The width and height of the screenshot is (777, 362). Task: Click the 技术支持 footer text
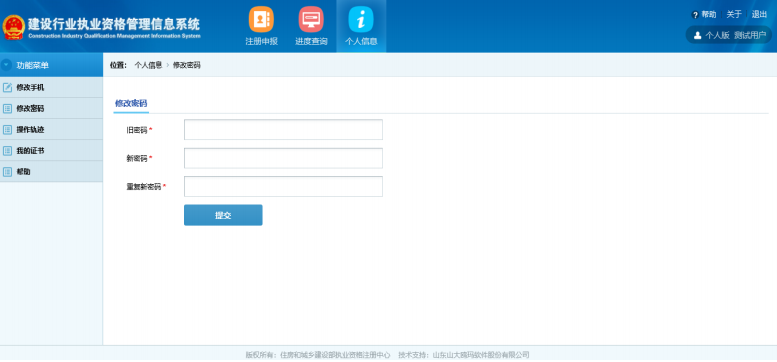pyautogui.click(x=464, y=355)
